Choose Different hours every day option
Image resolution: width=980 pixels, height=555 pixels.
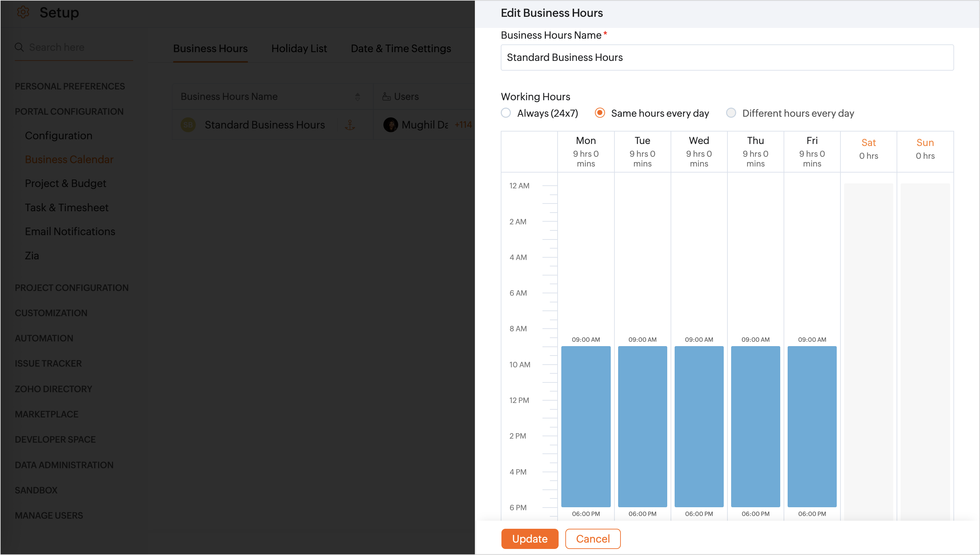[731, 113]
